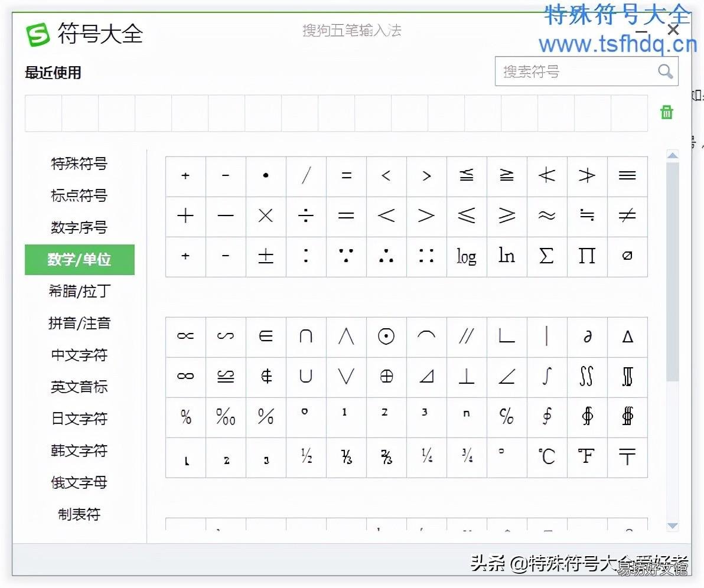The width and height of the screenshot is (704, 588).
Task: Insert the approximately equal ≈ symbol
Action: coord(547,216)
